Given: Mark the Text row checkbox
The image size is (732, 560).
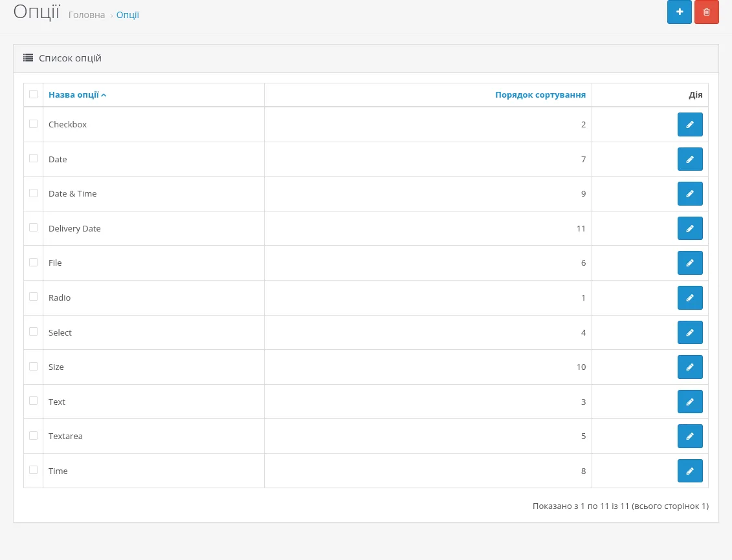Looking at the screenshot, I should 33,401.
